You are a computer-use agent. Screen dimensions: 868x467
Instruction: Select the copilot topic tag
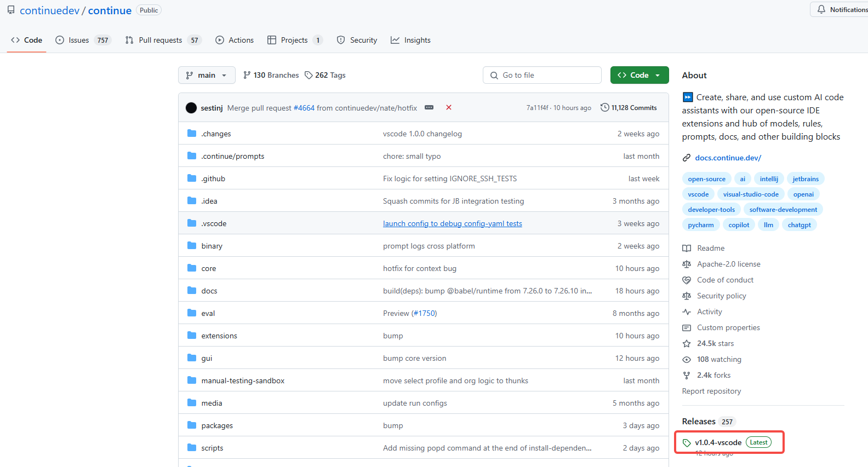click(739, 225)
